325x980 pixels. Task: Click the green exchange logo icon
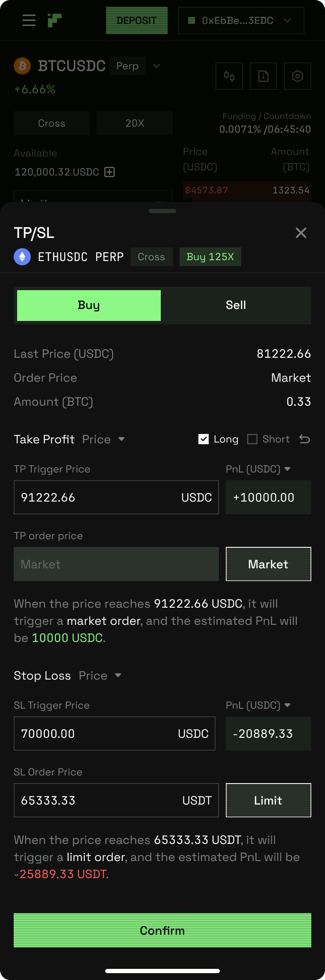pos(55,20)
